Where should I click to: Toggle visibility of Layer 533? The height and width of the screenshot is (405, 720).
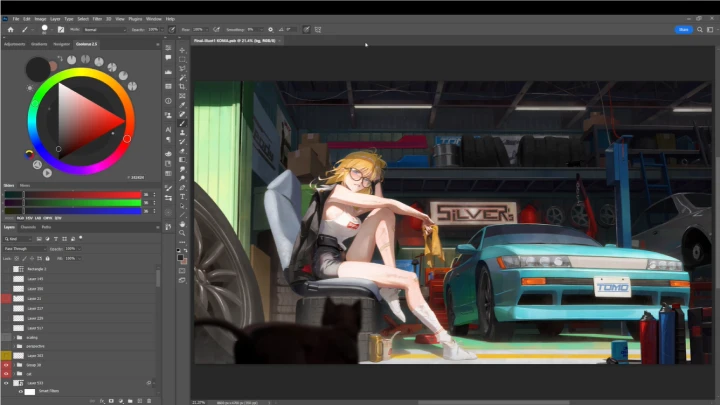point(6,383)
